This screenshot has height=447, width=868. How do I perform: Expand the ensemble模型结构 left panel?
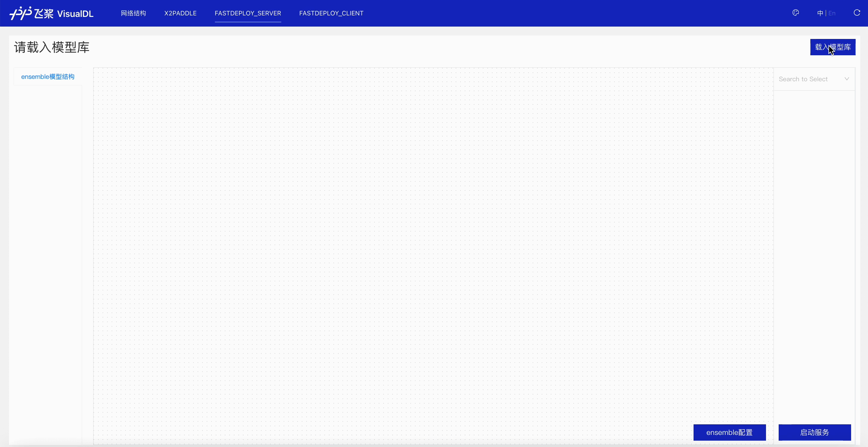coord(47,76)
